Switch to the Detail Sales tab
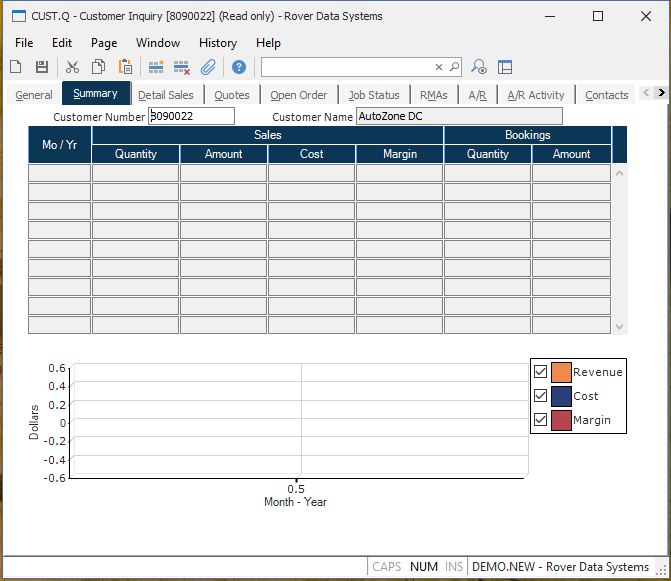This screenshot has height=581, width=671. [x=166, y=95]
